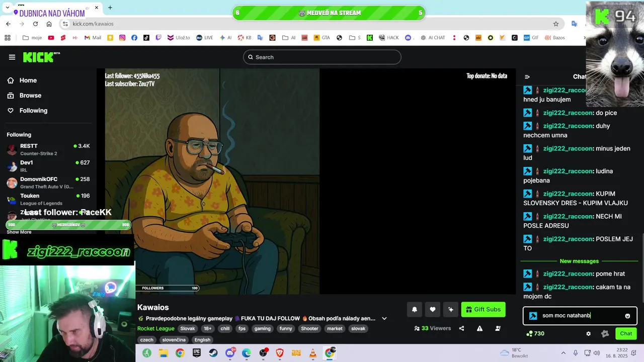Open the hamburger menu beside the Kick logo
Image resolution: width=644 pixels, height=362 pixels.
pyautogui.click(x=12, y=57)
